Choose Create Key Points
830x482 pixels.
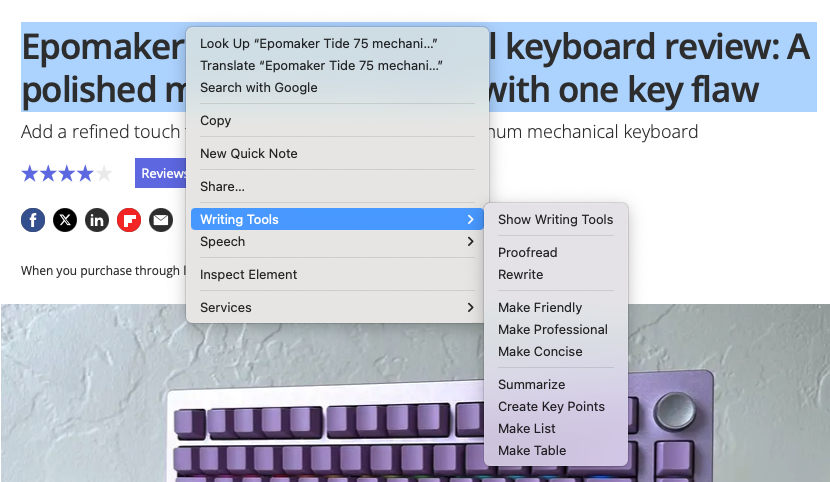click(x=556, y=407)
